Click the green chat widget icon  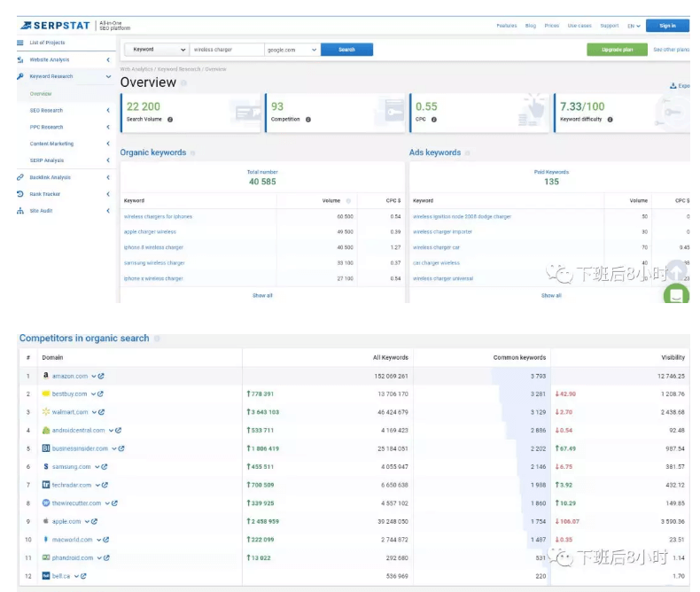pos(676,295)
